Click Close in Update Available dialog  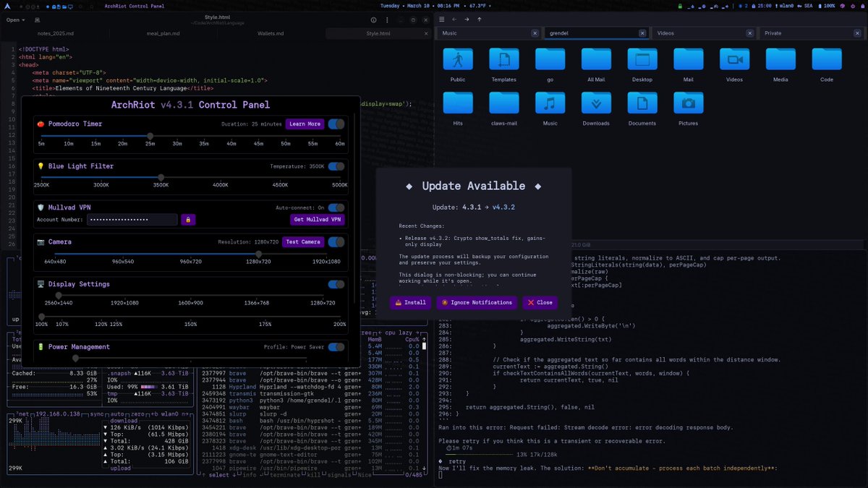(540, 302)
